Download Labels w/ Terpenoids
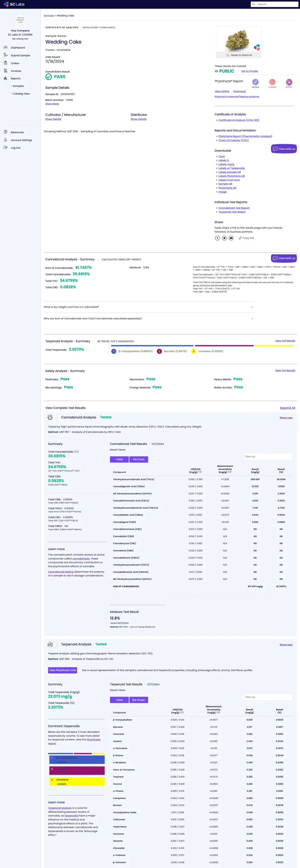 (232, 168)
